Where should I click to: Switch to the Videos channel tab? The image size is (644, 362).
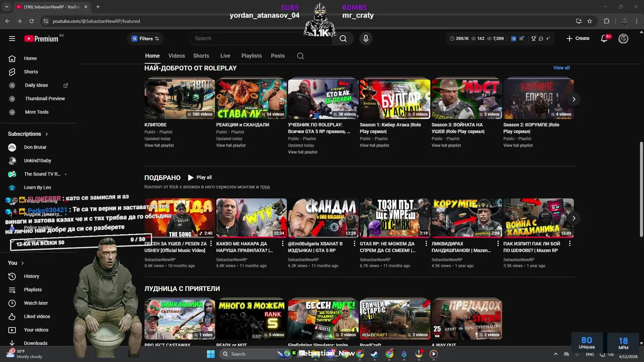pyautogui.click(x=177, y=56)
